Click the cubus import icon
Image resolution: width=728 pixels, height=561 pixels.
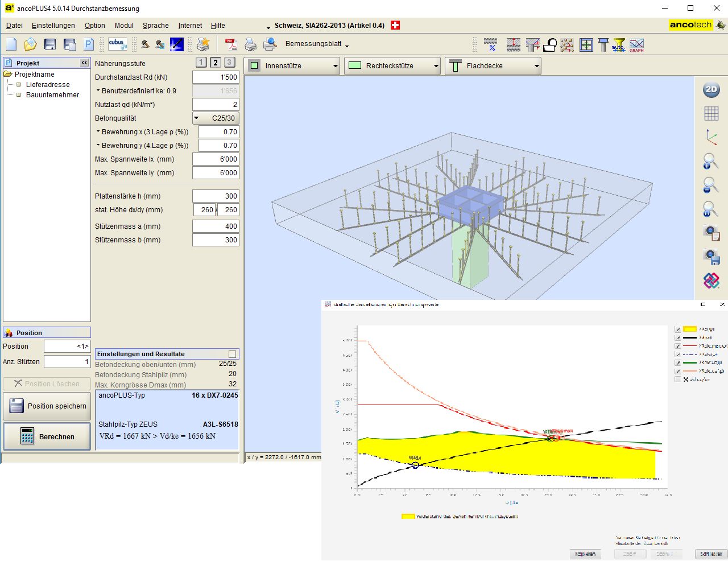[117, 44]
